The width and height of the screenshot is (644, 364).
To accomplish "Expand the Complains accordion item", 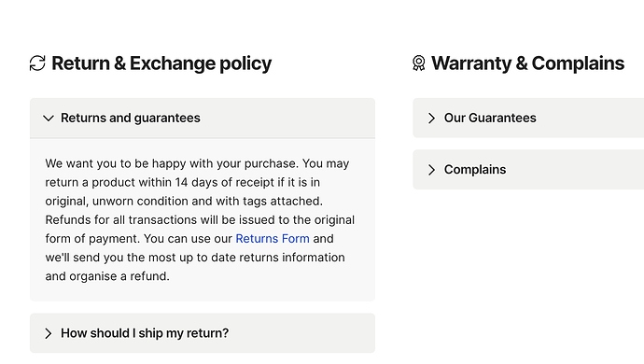I will [x=528, y=170].
